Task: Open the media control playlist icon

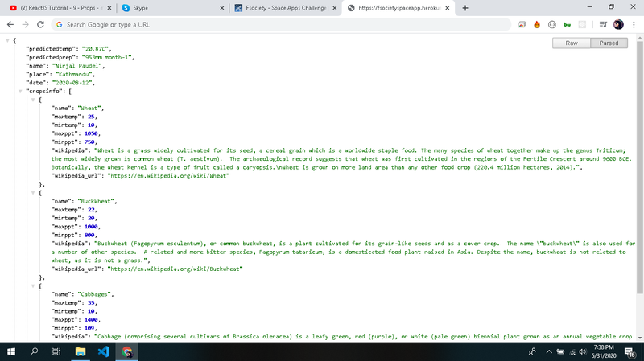Action: [x=603, y=25]
